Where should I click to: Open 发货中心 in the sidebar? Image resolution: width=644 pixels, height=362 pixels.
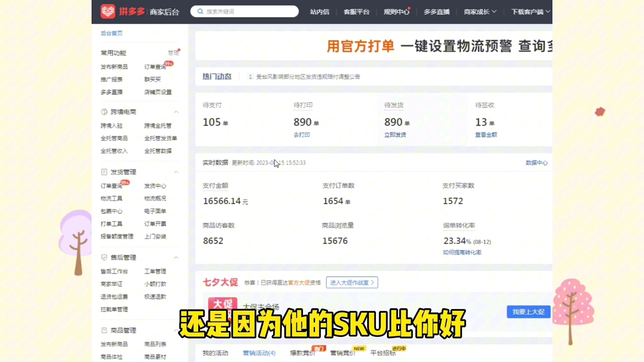[155, 186]
